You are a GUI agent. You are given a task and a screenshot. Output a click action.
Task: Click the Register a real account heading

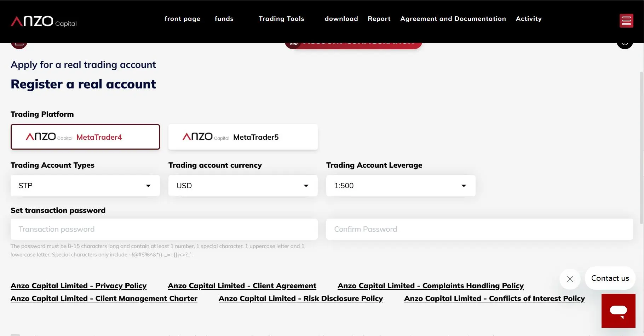(83, 84)
